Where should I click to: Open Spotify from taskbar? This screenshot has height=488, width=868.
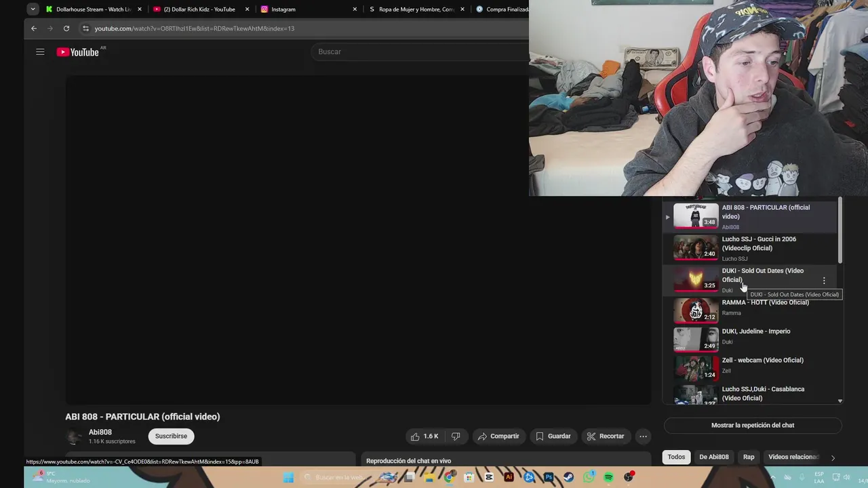608,477
